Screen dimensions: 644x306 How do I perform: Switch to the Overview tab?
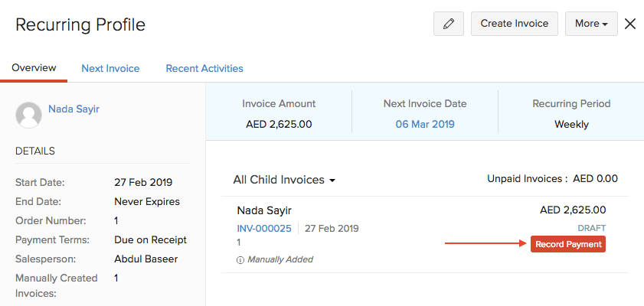(34, 68)
